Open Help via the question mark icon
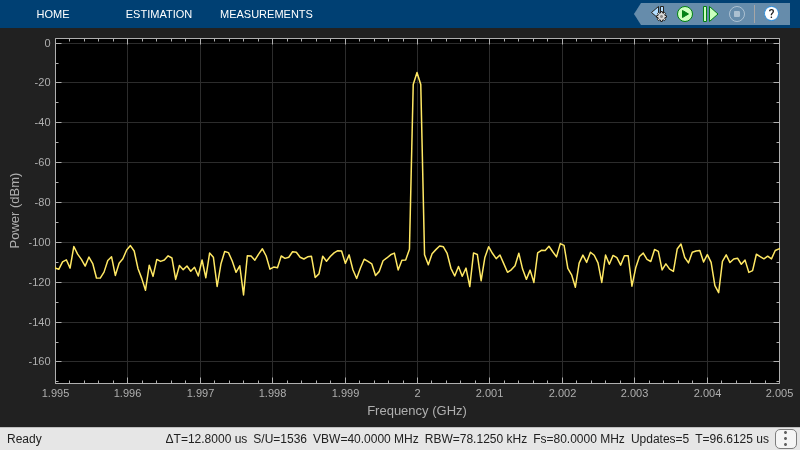The height and width of the screenshot is (450, 800). point(771,14)
